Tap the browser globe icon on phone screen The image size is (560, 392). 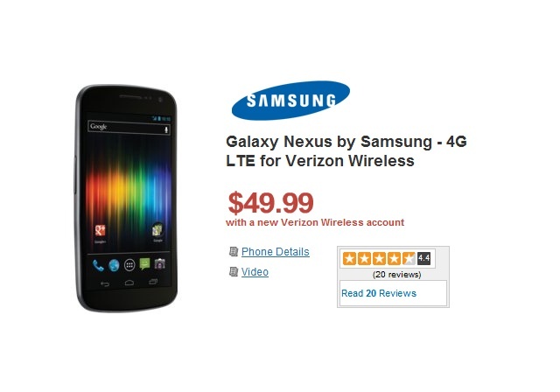pos(114,265)
